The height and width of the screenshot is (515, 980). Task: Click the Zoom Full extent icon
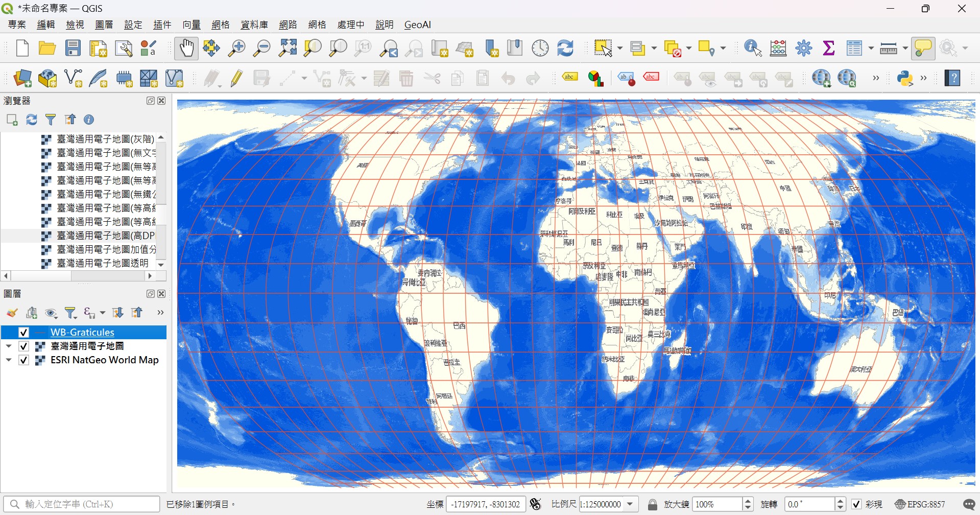[x=288, y=49]
